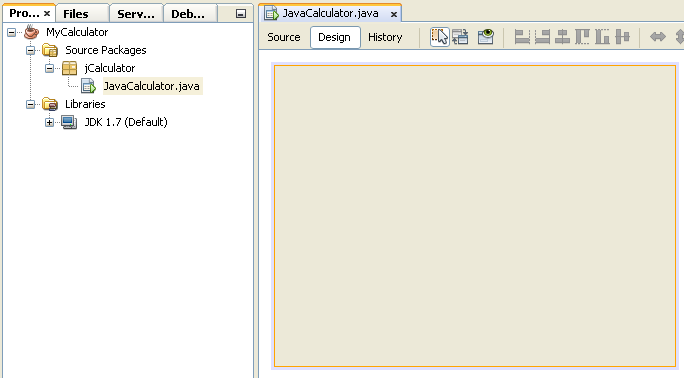The height and width of the screenshot is (378, 684).
Task: Click the MyCalculator coffee cup project icon
Action: pyautogui.click(x=31, y=32)
